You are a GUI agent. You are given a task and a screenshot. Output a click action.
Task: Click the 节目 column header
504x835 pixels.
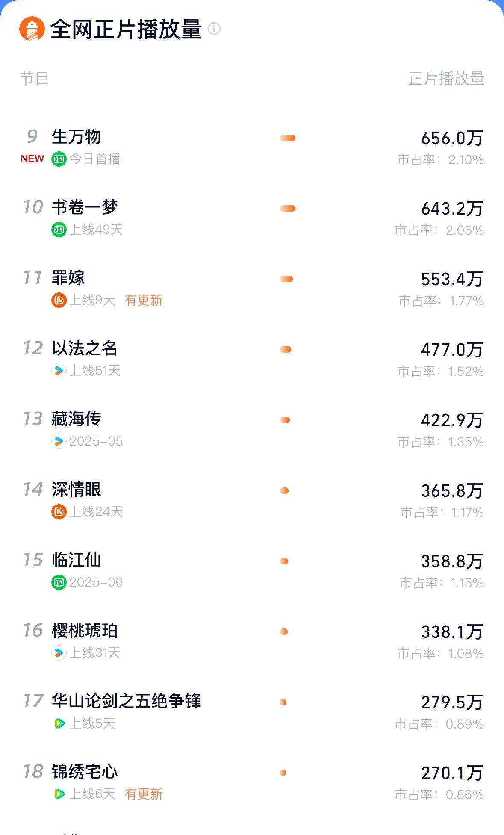(x=34, y=79)
